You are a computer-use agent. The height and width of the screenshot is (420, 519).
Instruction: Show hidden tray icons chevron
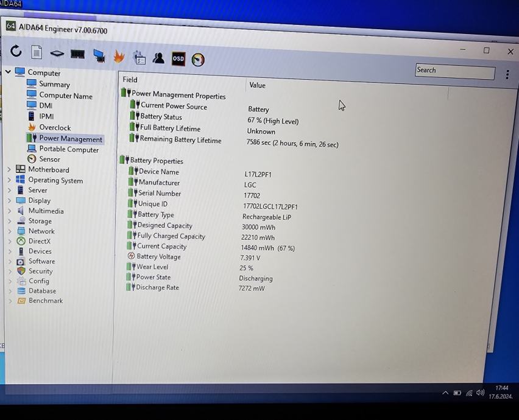445,393
